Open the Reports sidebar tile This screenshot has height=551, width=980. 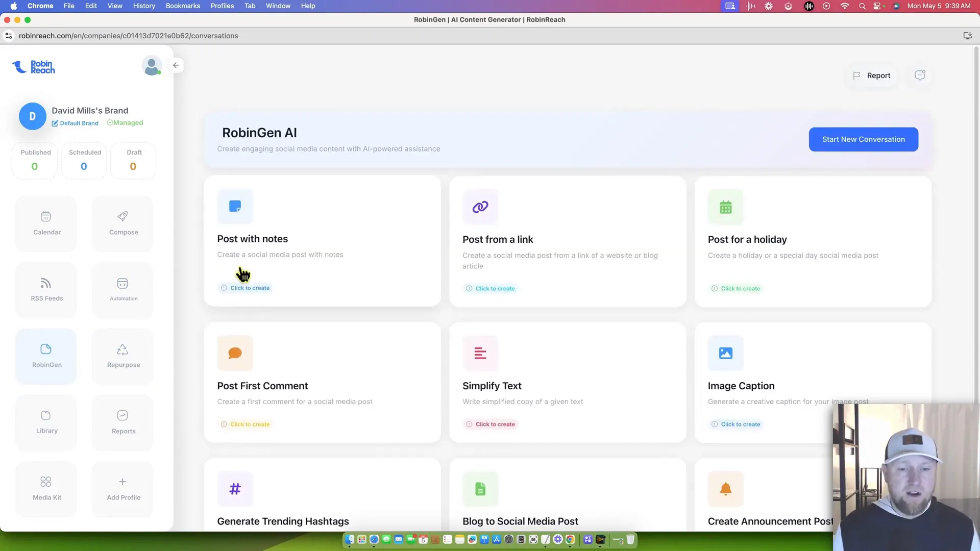coord(123,422)
